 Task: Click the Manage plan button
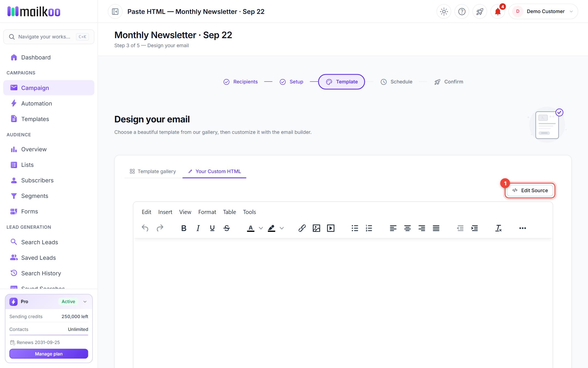coord(49,354)
